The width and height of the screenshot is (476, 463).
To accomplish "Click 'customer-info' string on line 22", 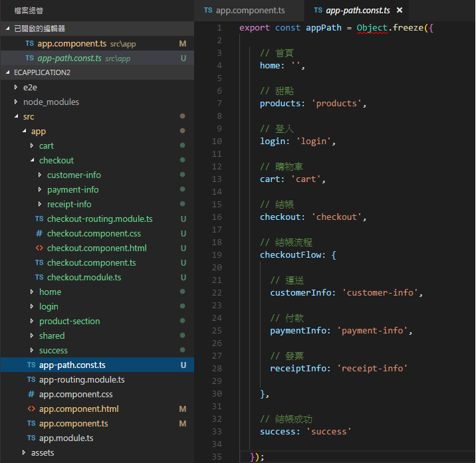I will (380, 293).
